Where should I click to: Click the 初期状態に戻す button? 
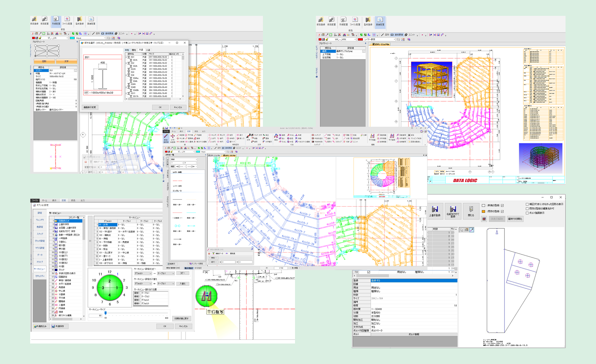pos(181,318)
